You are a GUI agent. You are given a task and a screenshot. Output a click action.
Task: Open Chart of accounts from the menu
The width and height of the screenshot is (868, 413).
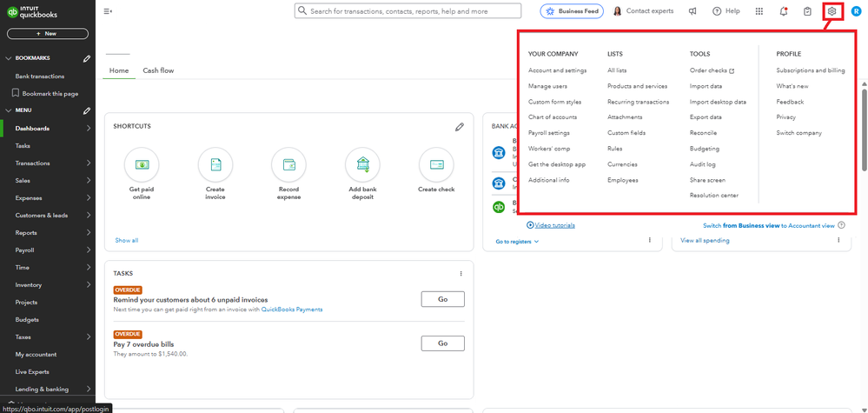(x=553, y=117)
